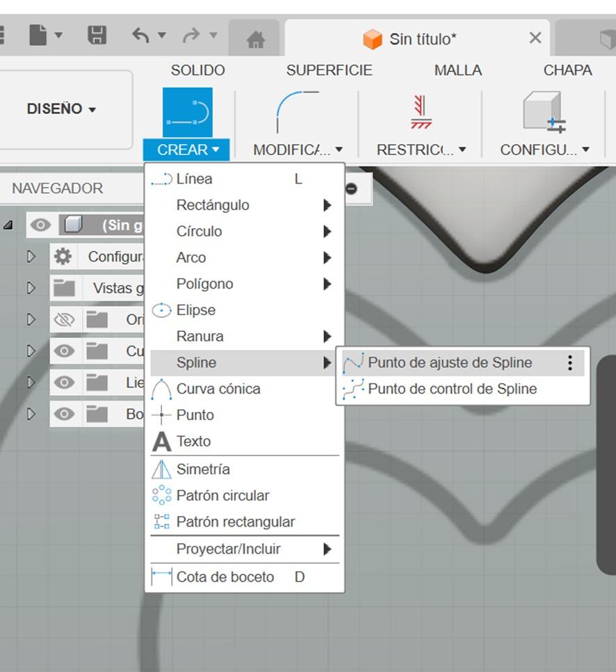Click the Save disk icon
The image size is (616, 672).
click(97, 36)
